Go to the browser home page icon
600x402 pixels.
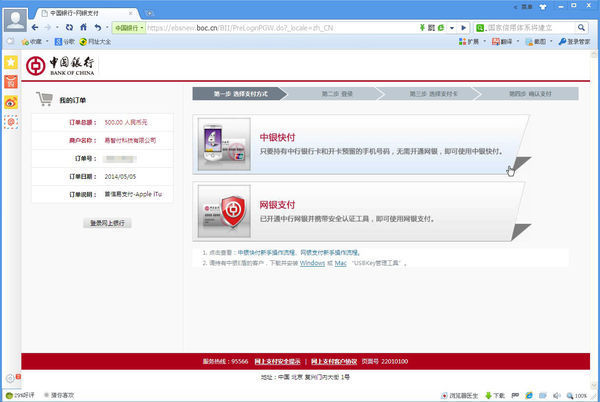pyautogui.click(x=83, y=27)
